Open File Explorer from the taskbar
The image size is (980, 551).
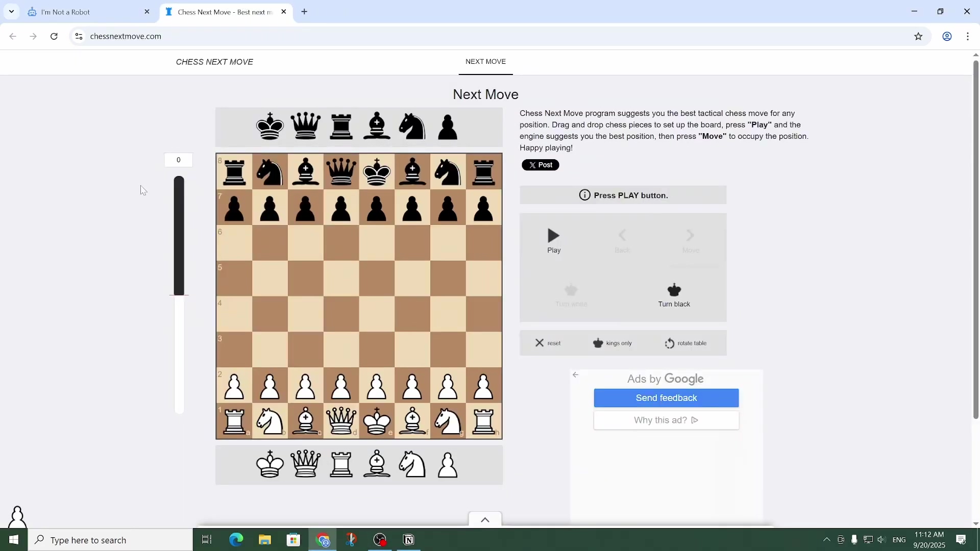[x=264, y=540]
